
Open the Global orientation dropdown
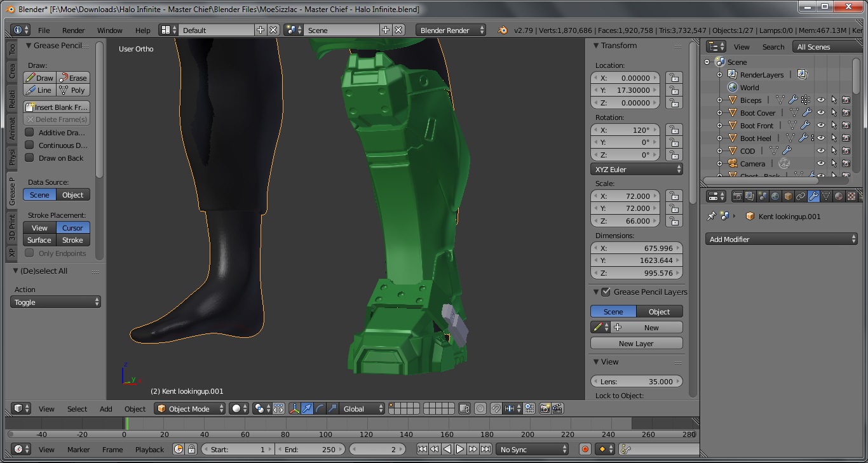click(x=362, y=408)
